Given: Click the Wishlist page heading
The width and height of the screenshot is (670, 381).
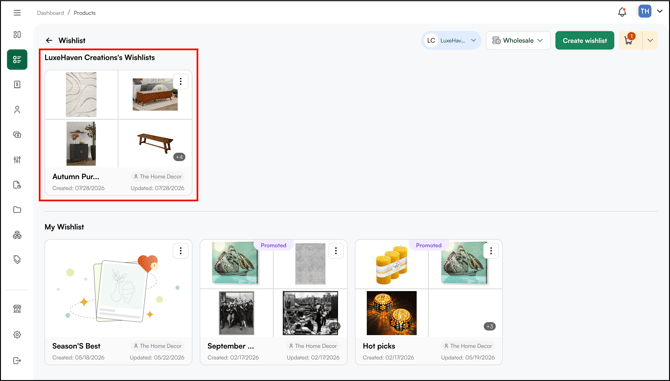Looking at the screenshot, I should click(72, 40).
